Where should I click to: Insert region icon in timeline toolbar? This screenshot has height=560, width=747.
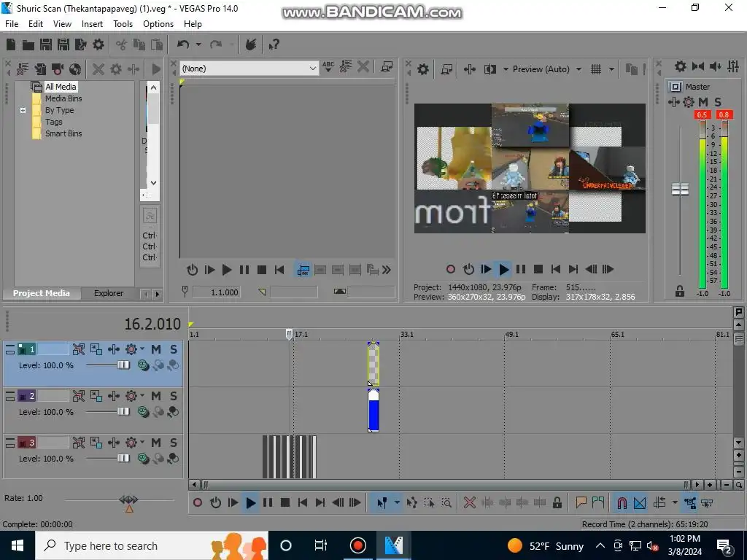tap(598, 502)
